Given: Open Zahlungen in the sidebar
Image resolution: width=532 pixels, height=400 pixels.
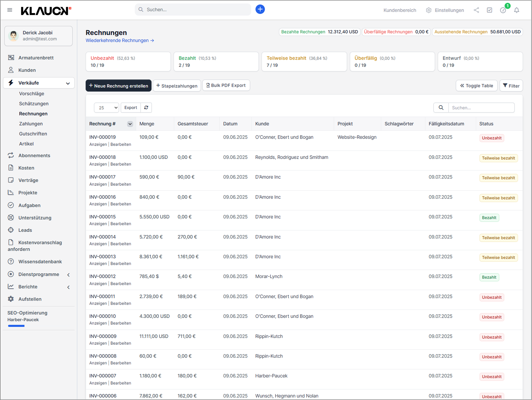Looking at the screenshot, I should 31,124.
